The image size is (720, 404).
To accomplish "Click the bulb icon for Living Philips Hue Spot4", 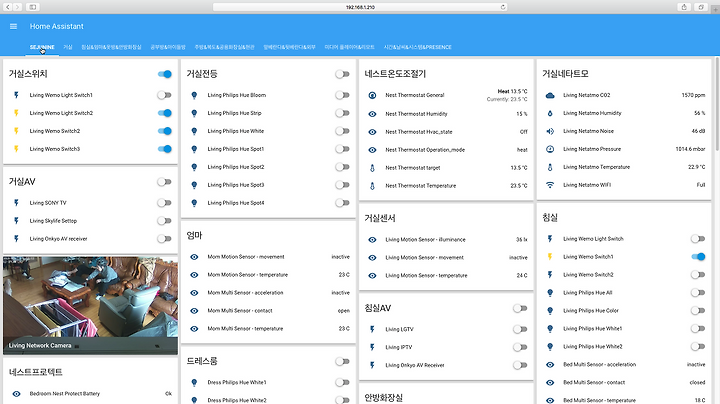I will click(194, 203).
